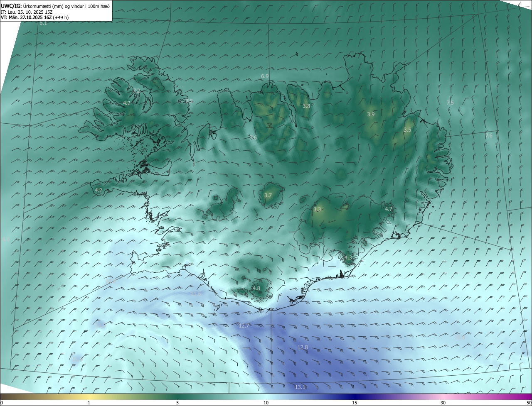Click the 4.3 value label on the map
Viewport: 532px width, 406px height.
tap(348, 257)
